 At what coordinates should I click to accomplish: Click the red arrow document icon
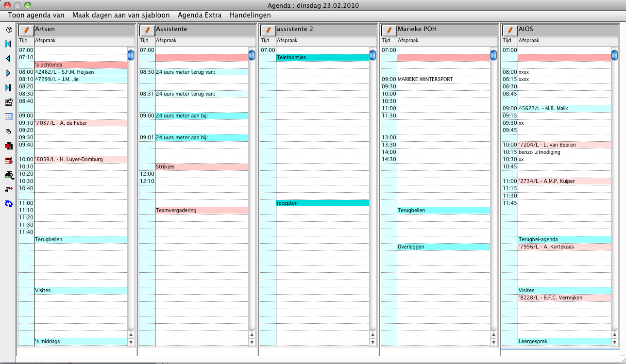(x=8, y=146)
